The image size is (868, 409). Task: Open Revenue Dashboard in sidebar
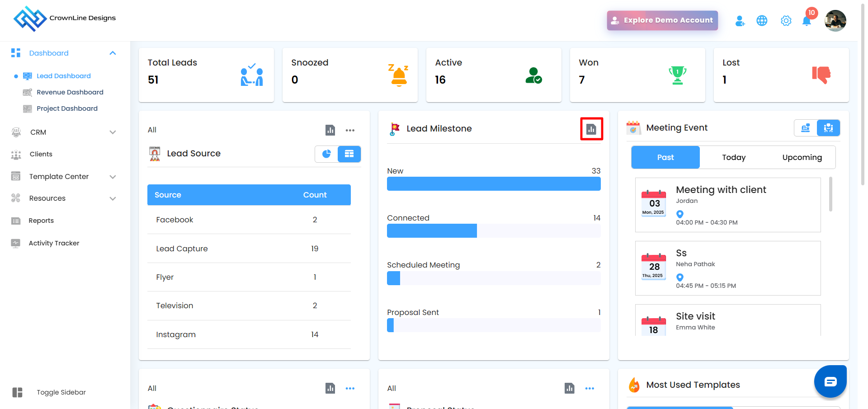70,92
